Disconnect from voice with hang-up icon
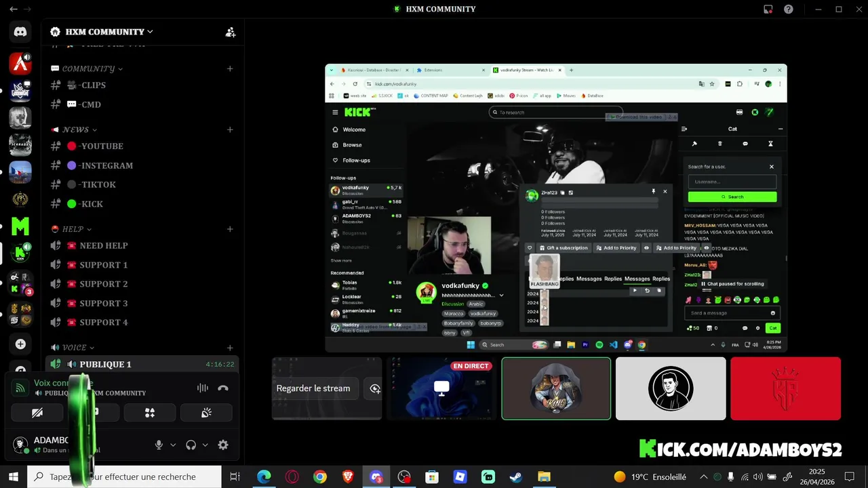 [x=223, y=388]
